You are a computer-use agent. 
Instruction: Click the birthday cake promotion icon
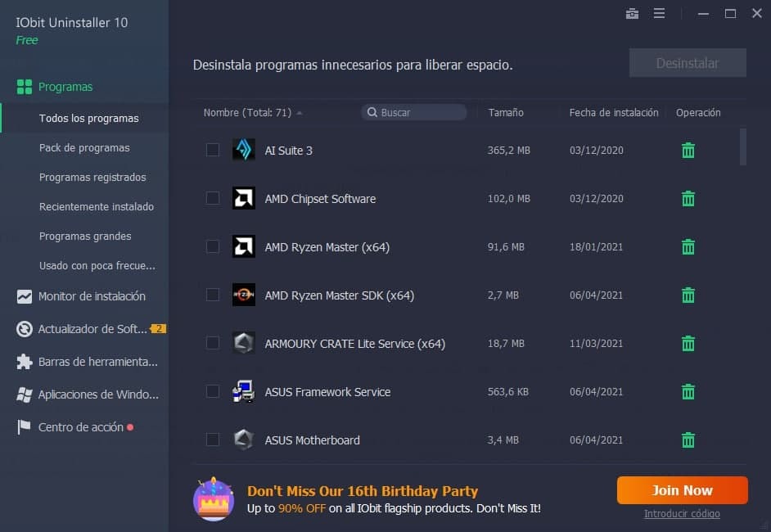pos(214,499)
